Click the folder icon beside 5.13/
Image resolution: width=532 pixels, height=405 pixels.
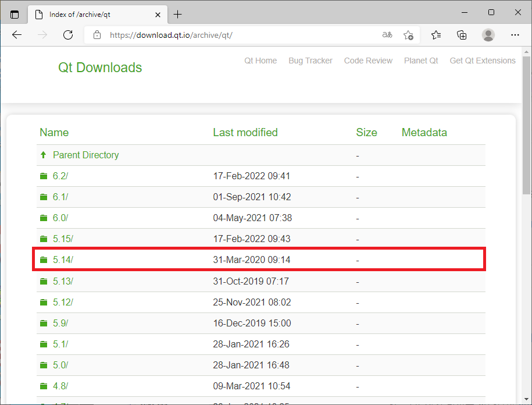coord(44,281)
